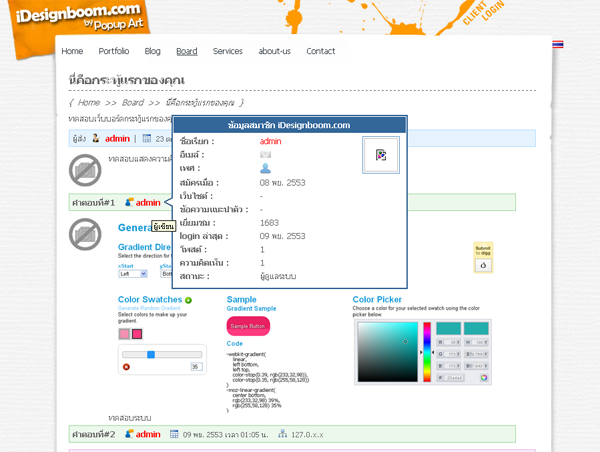This screenshot has height=452, width=600.
Task: Click the email envelope icon in the member popup
Action: [x=265, y=155]
